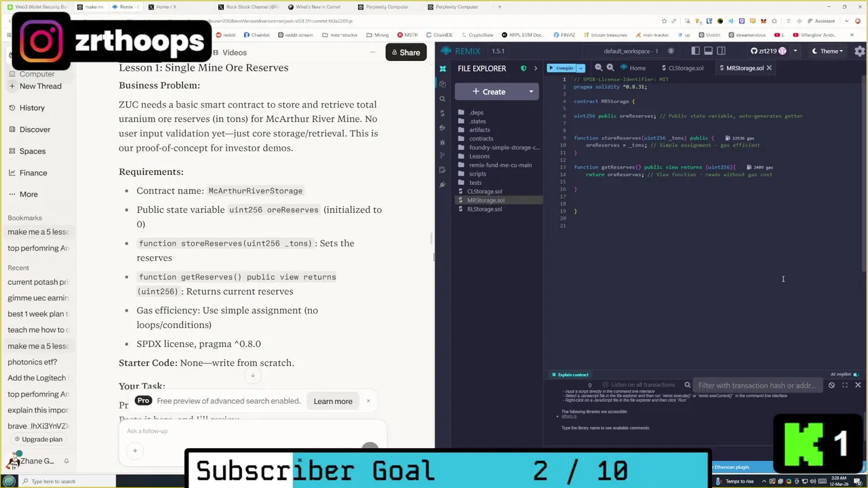Maximize the terminal panel icon
The height and width of the screenshot is (488, 868).
click(845, 385)
